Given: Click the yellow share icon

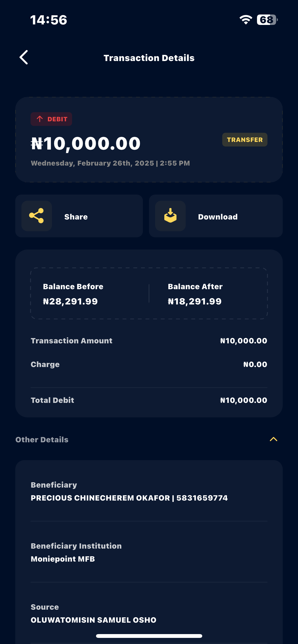Looking at the screenshot, I should pyautogui.click(x=37, y=216).
